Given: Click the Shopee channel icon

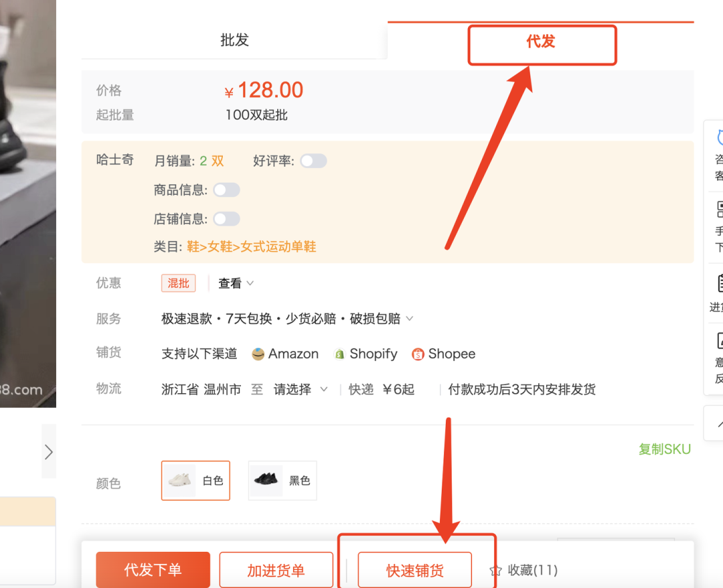Looking at the screenshot, I should click(x=420, y=354).
